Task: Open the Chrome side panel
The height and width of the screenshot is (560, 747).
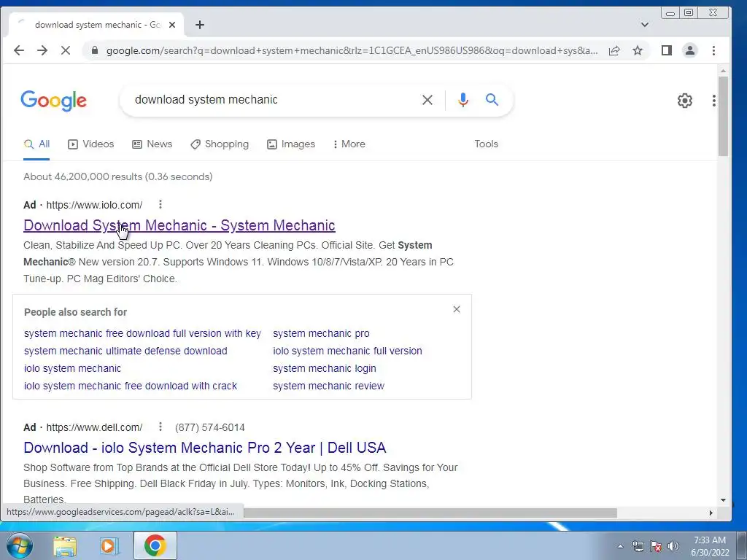Action: tap(667, 50)
